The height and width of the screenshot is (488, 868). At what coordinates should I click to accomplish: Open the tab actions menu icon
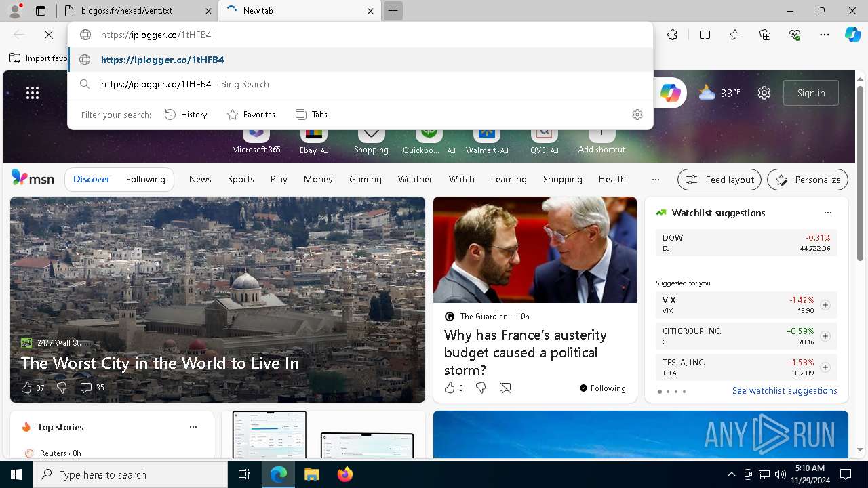(41, 11)
